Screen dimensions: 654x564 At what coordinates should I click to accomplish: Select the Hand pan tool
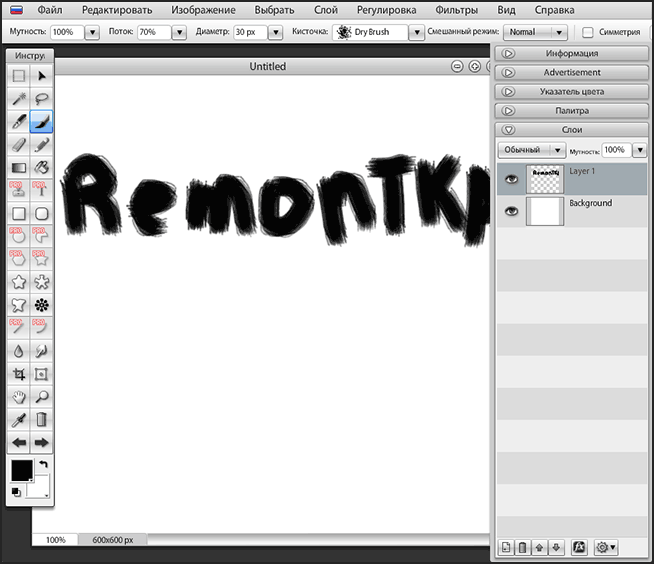click(18, 397)
